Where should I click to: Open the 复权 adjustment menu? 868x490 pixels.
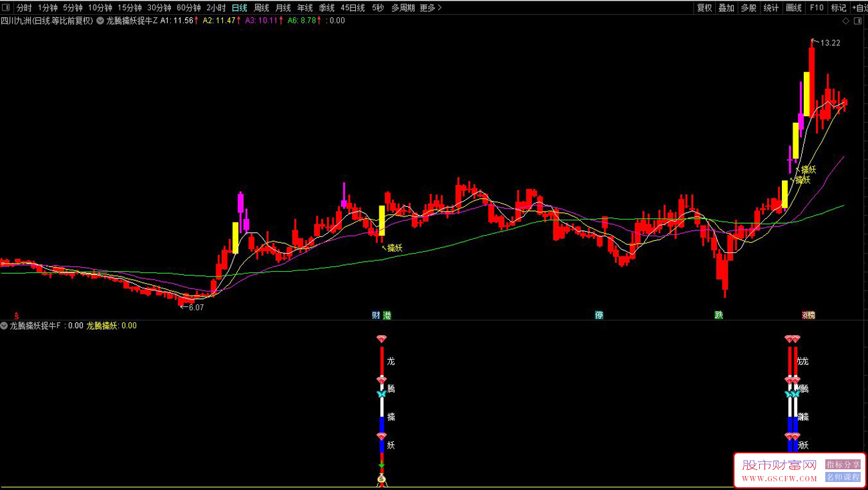pos(704,8)
